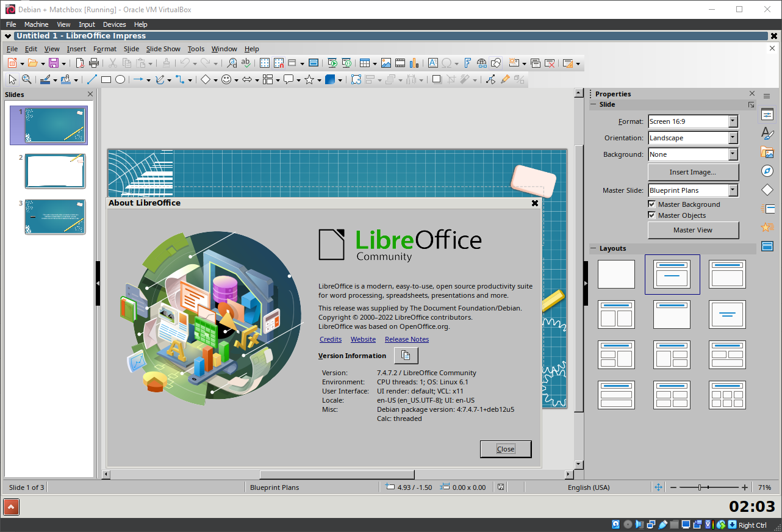Screen dimensions: 782x532
Task: Start the slideshow from first slide
Action: tap(332, 63)
